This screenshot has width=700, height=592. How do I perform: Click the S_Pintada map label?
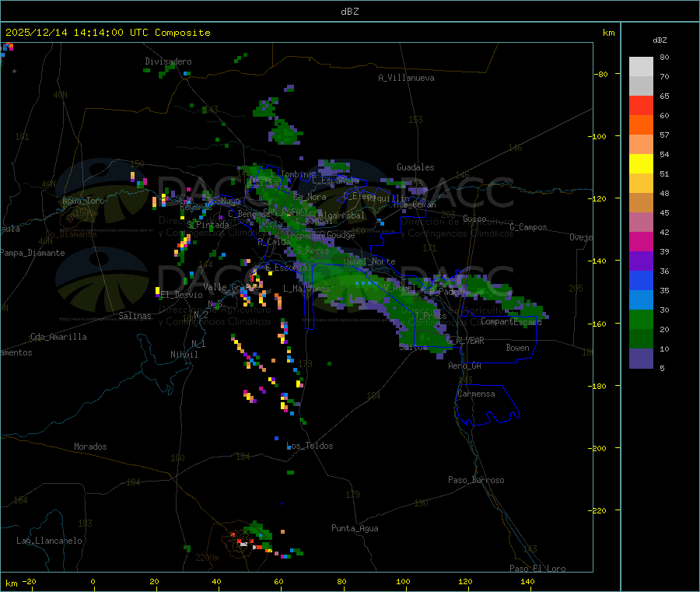(x=208, y=225)
